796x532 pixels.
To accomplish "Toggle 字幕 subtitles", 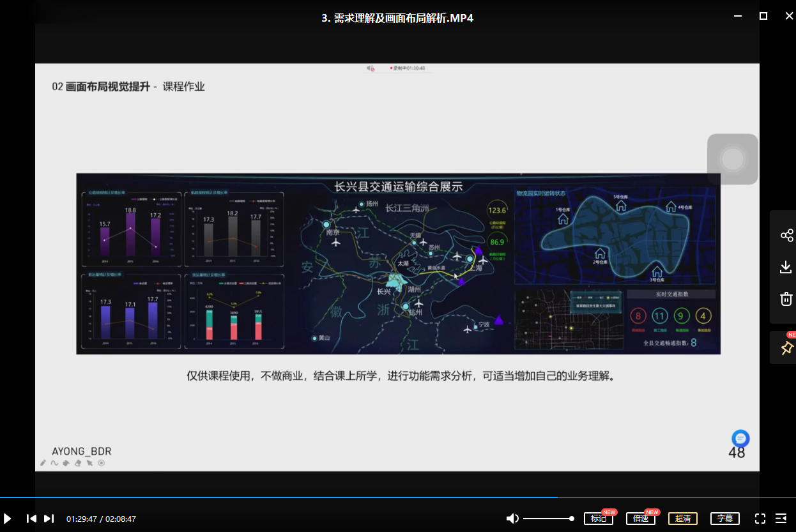I will 725,519.
